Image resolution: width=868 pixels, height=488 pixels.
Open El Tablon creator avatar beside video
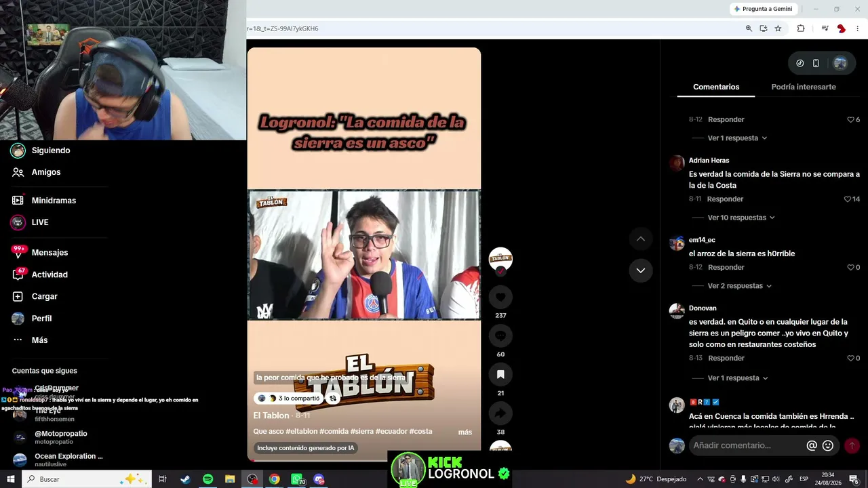pos(500,258)
